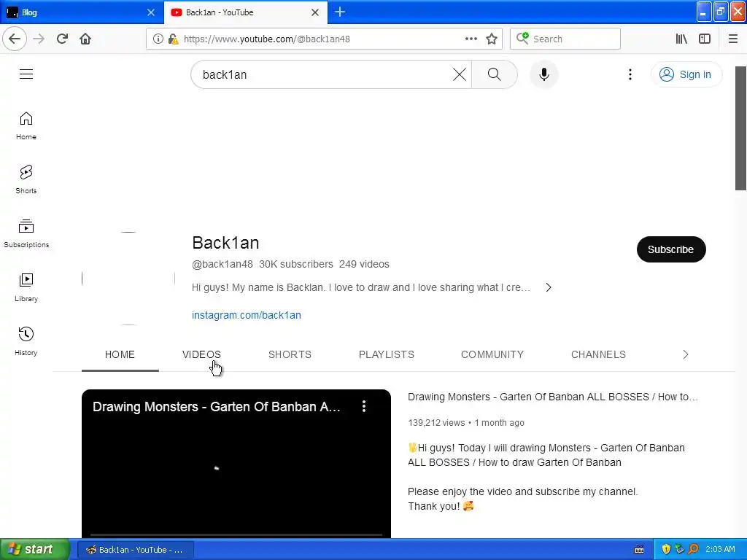747x560 pixels.
Task: Open the Drawing Monsters video title link
Action: 553,397
